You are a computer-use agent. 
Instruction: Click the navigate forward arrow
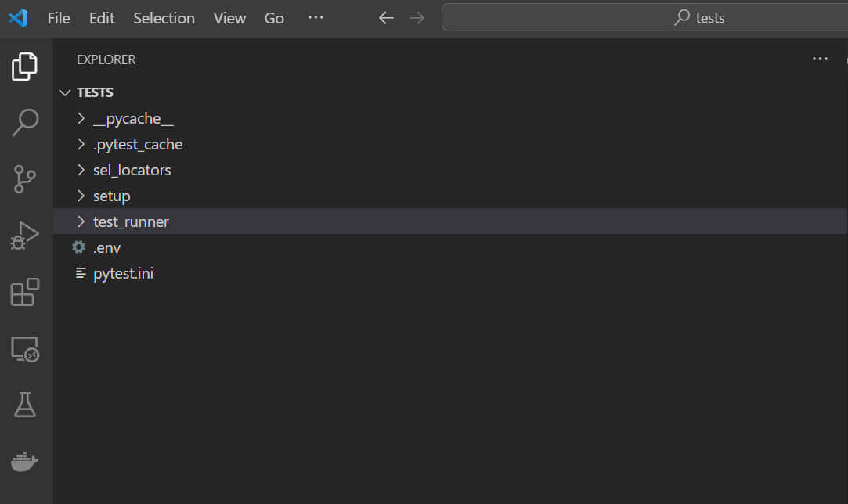[417, 17]
